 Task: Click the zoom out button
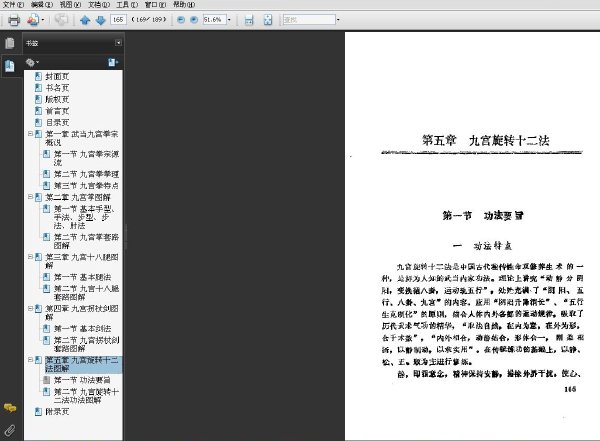coord(181,20)
